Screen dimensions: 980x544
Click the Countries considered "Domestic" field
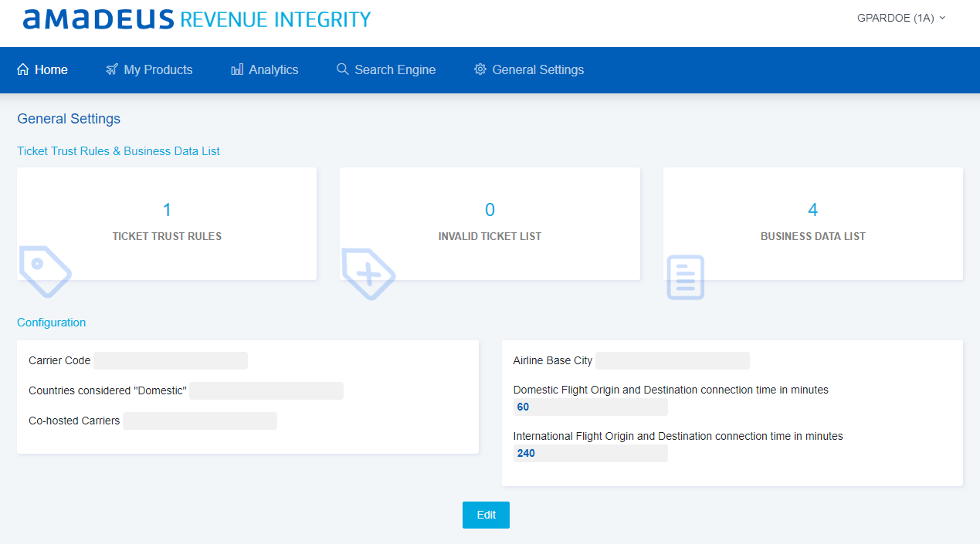pyautogui.click(x=266, y=390)
